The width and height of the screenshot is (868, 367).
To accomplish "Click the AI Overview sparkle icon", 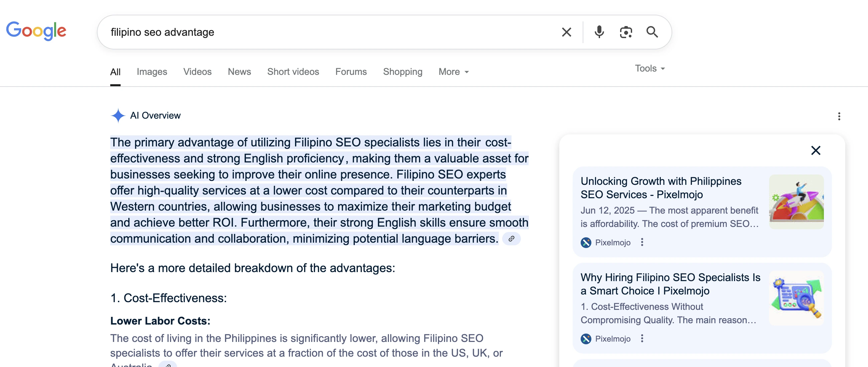I will click(118, 116).
